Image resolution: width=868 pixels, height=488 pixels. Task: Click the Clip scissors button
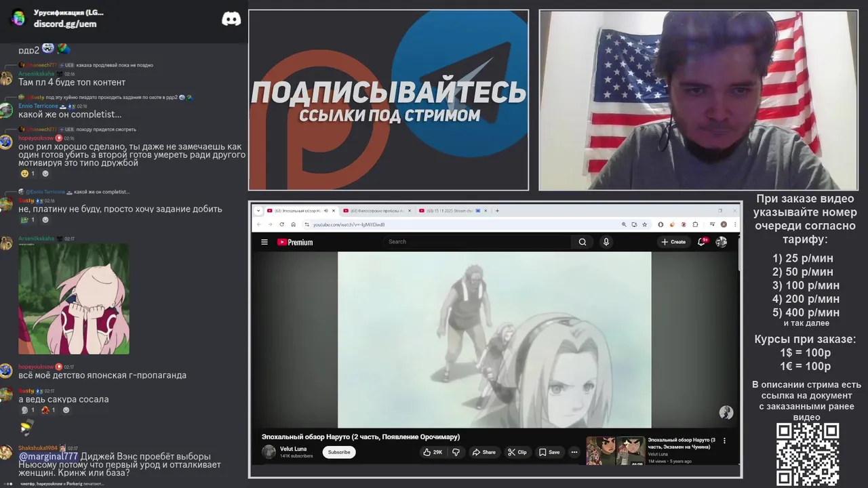pyautogui.click(x=517, y=452)
